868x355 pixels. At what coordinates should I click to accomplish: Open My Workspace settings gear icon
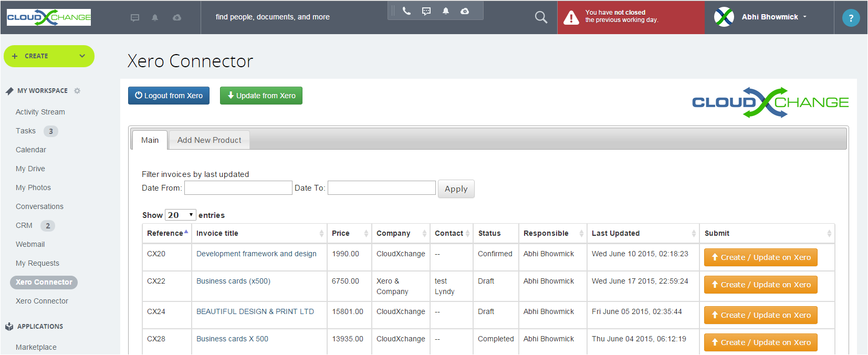point(77,91)
